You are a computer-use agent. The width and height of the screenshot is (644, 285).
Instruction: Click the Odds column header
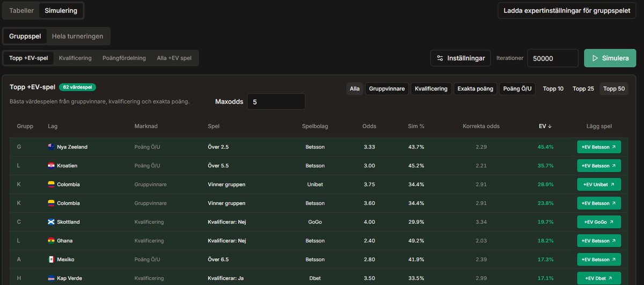click(369, 126)
